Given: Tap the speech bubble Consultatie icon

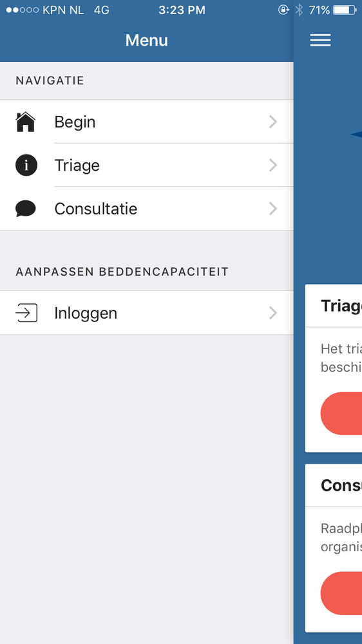Looking at the screenshot, I should pos(26,209).
